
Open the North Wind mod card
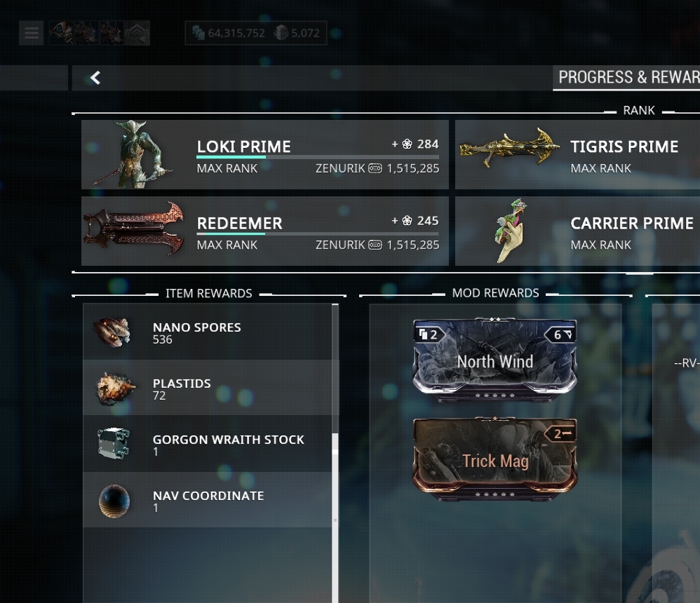[x=494, y=360]
